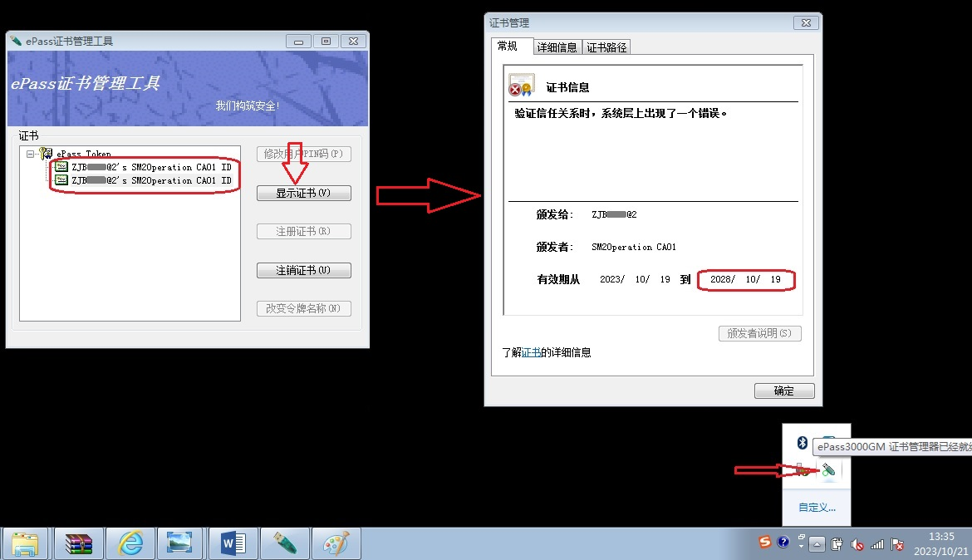972x560 pixels.
Task: Click the language bar restore icon
Action: (801, 538)
